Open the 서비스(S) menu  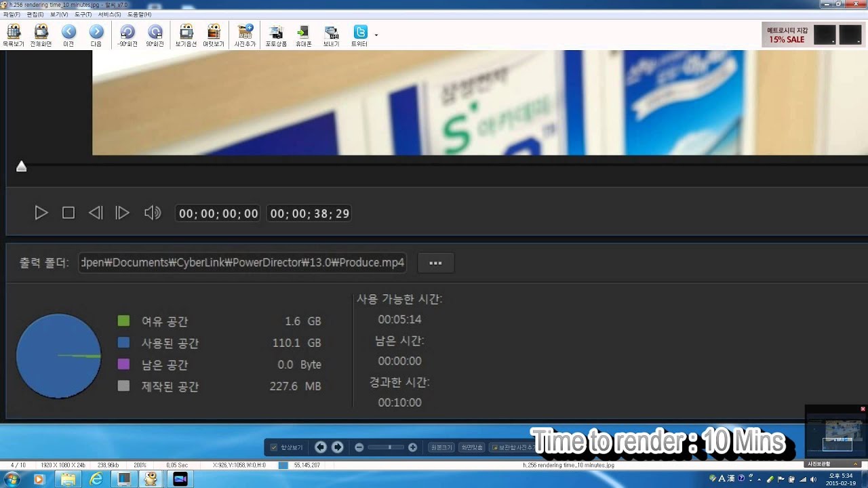pos(110,14)
